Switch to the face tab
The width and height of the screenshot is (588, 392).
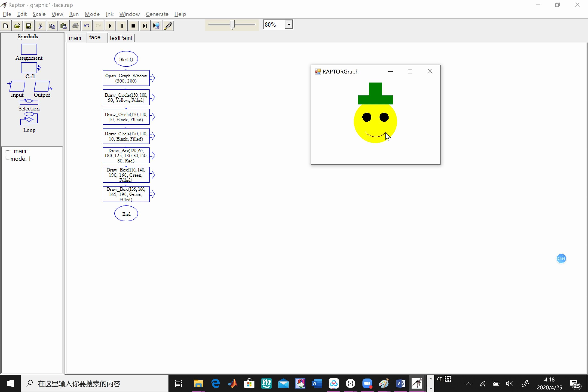[95, 38]
